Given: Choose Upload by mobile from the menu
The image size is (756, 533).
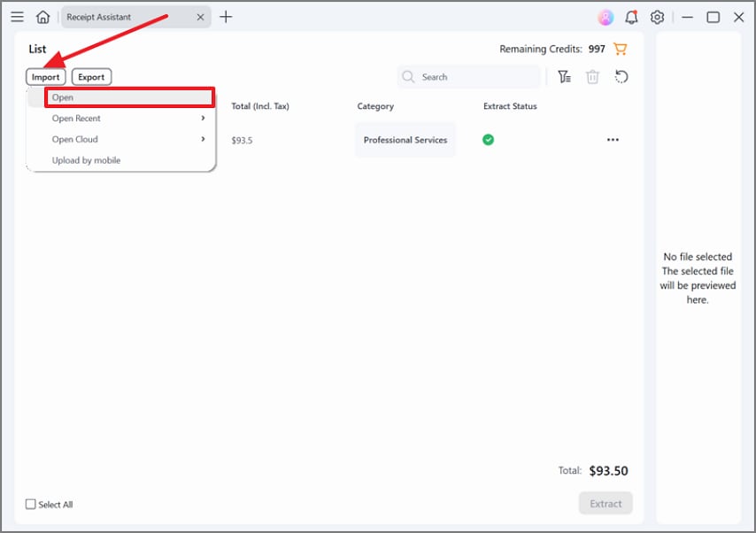Looking at the screenshot, I should 86,160.
